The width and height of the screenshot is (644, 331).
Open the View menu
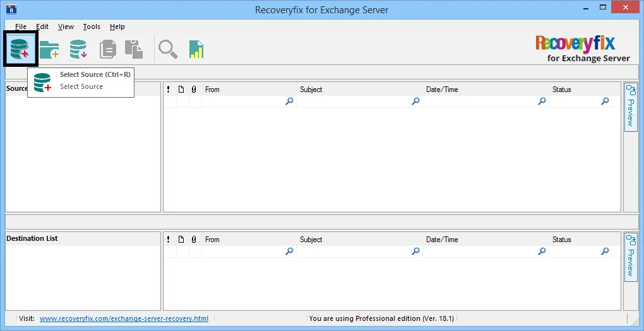tap(66, 26)
